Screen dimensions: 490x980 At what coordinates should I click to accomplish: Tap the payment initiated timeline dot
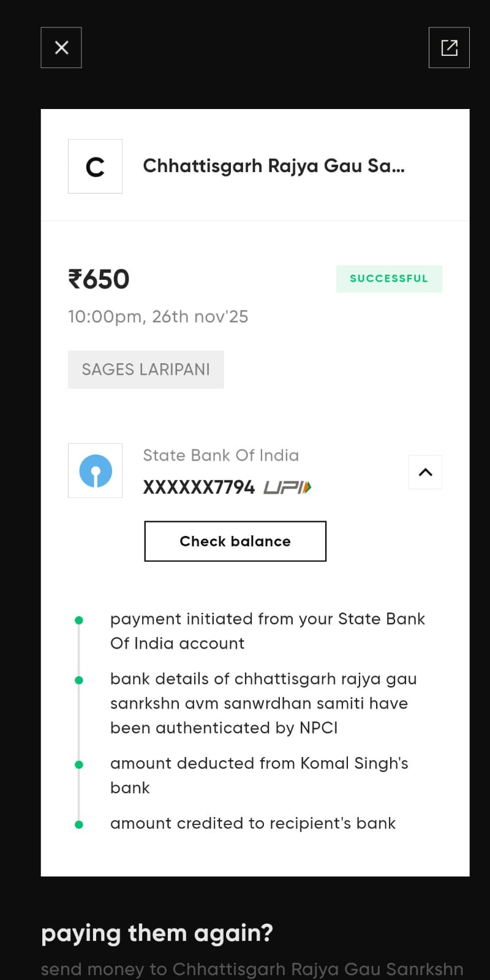pyautogui.click(x=79, y=620)
